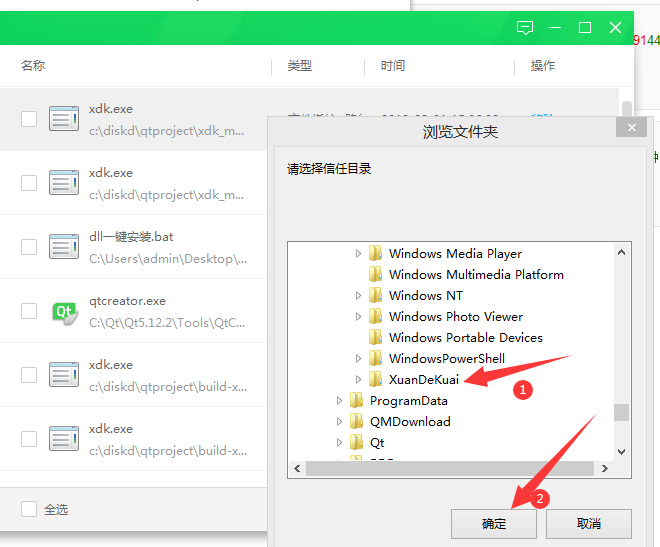Image resolution: width=660 pixels, height=547 pixels.
Task: Click the Windows Multimedia Platform folder icon
Action: [375, 275]
